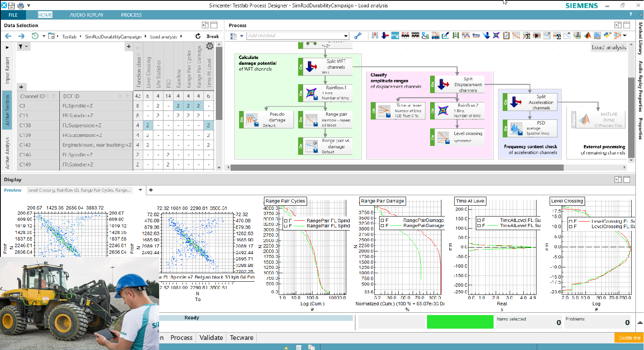The width and height of the screenshot is (644, 350).
Task: Click the Guide me button
Action: 629,338
